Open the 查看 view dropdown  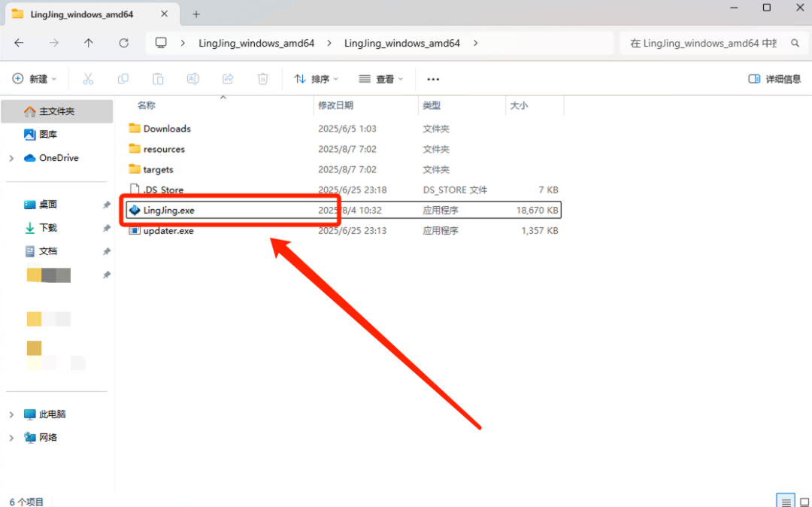(x=380, y=79)
